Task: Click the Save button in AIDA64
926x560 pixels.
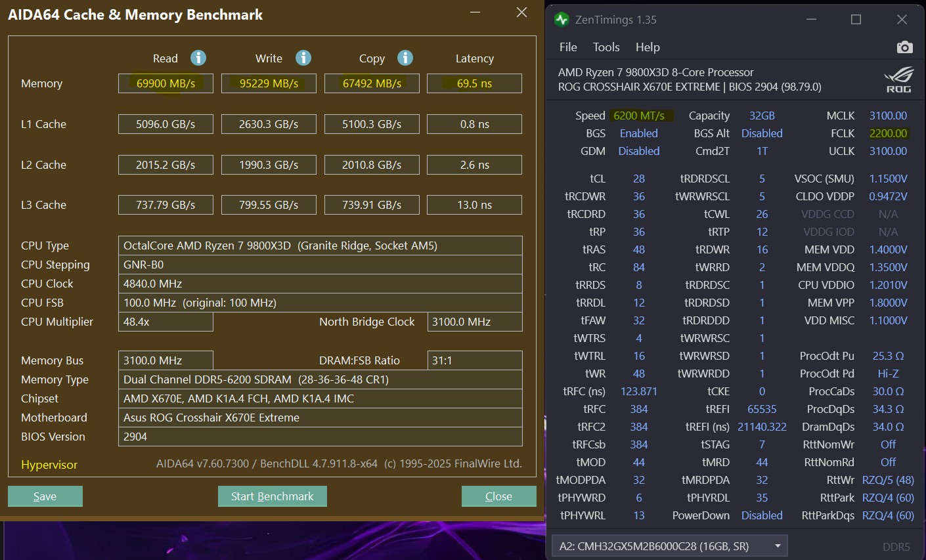Action: click(45, 496)
